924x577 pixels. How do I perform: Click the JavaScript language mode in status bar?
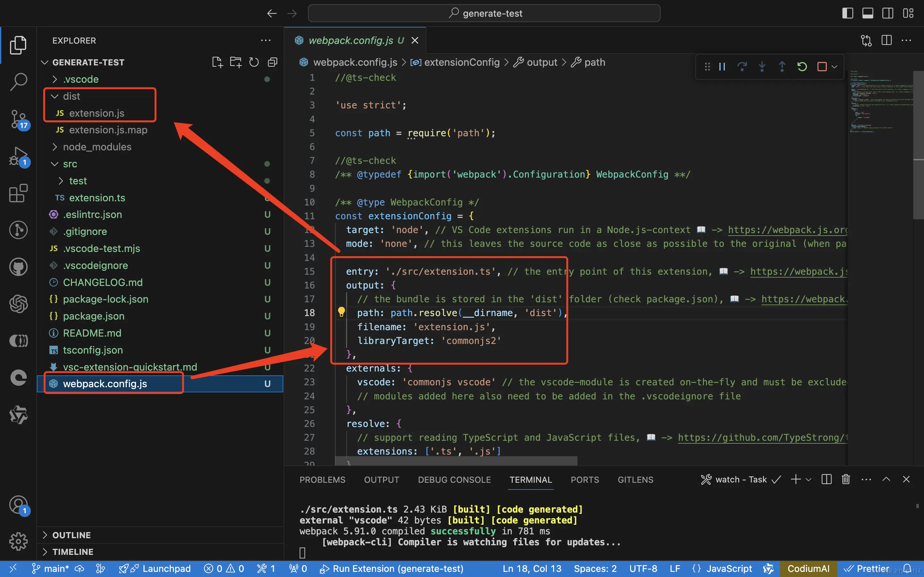click(729, 569)
